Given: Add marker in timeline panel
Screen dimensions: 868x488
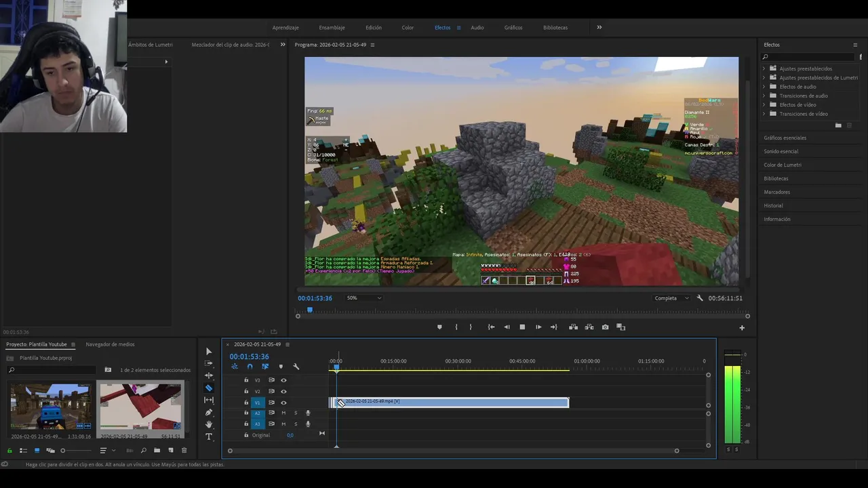Looking at the screenshot, I should pos(281,367).
